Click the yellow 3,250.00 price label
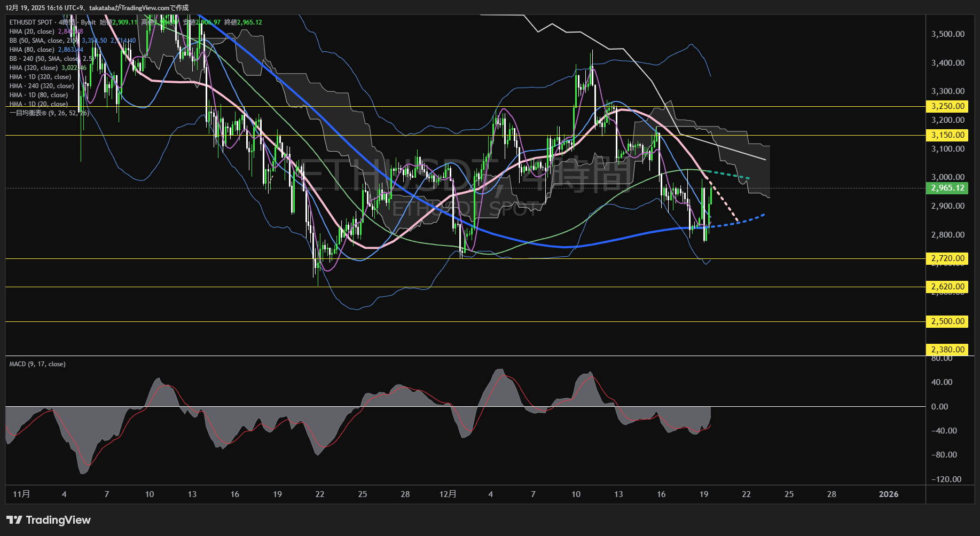This screenshot has height=536, width=980. click(x=947, y=106)
